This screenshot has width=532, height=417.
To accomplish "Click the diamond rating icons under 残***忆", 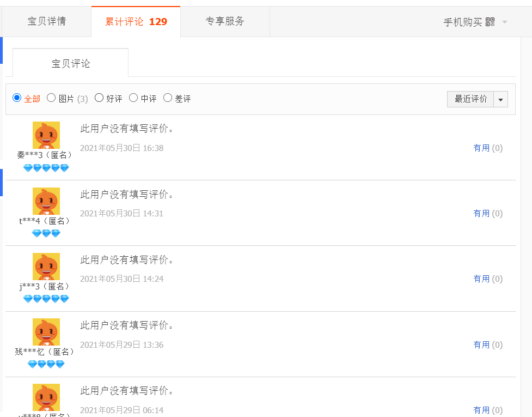I will point(46,364).
